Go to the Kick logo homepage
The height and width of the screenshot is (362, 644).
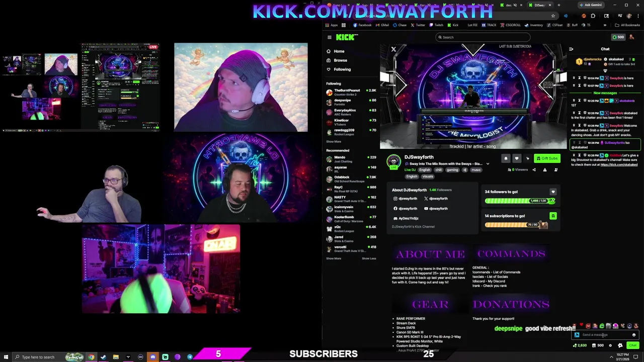(x=347, y=37)
